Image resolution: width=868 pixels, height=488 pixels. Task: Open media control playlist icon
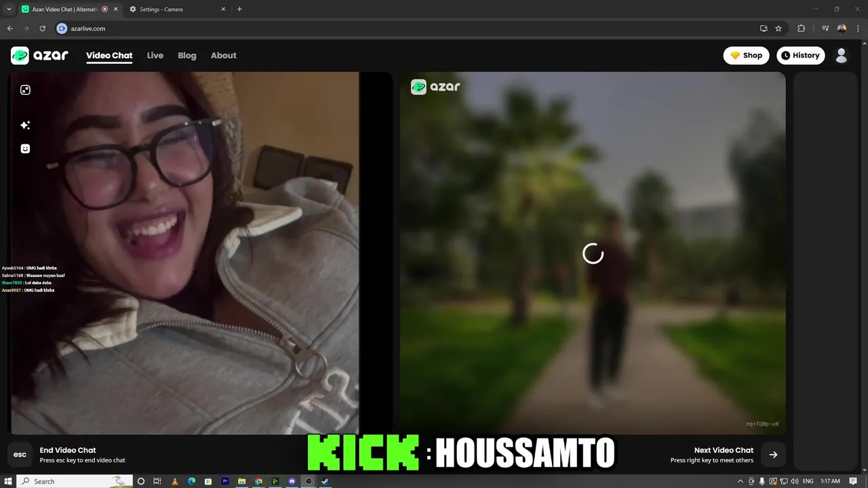coord(825,28)
